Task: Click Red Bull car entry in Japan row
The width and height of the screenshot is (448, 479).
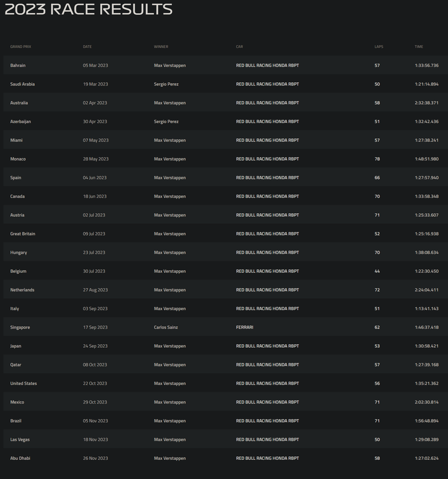Action: (267, 346)
